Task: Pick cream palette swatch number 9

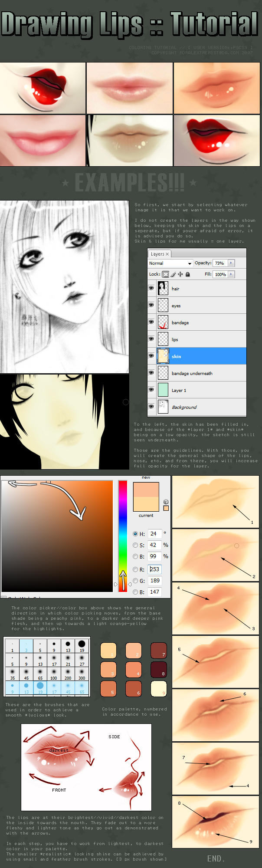Action: point(158,689)
